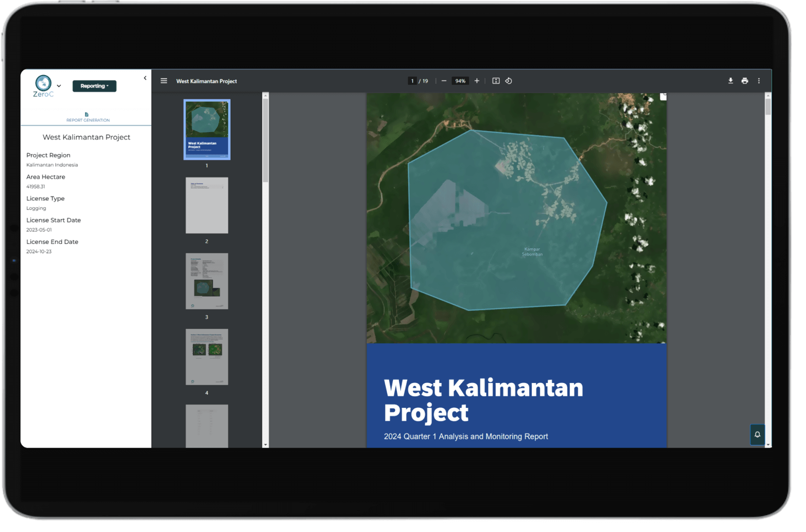806x532 pixels.
Task: Select page 1 thumbnail
Action: tap(207, 130)
